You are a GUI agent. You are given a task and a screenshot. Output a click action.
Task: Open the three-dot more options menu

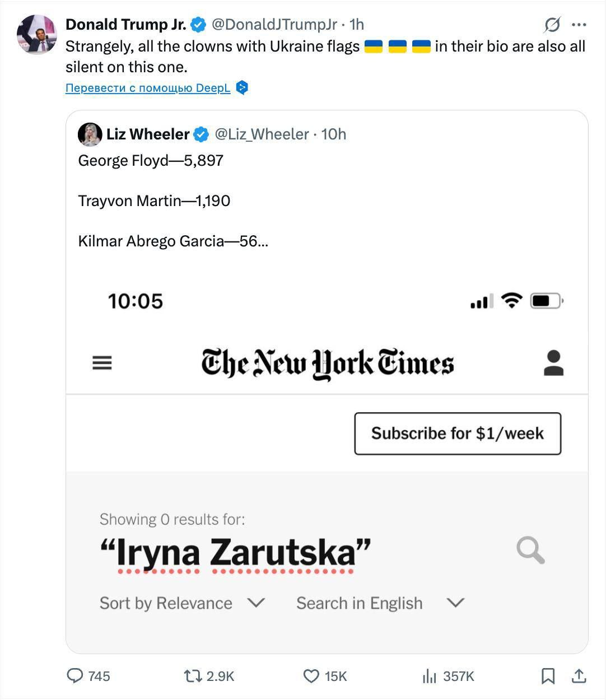[579, 25]
